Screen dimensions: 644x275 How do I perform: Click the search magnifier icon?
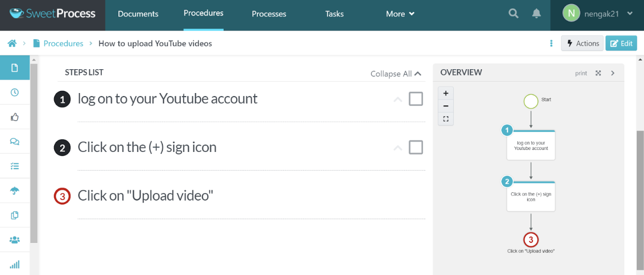coord(513,14)
